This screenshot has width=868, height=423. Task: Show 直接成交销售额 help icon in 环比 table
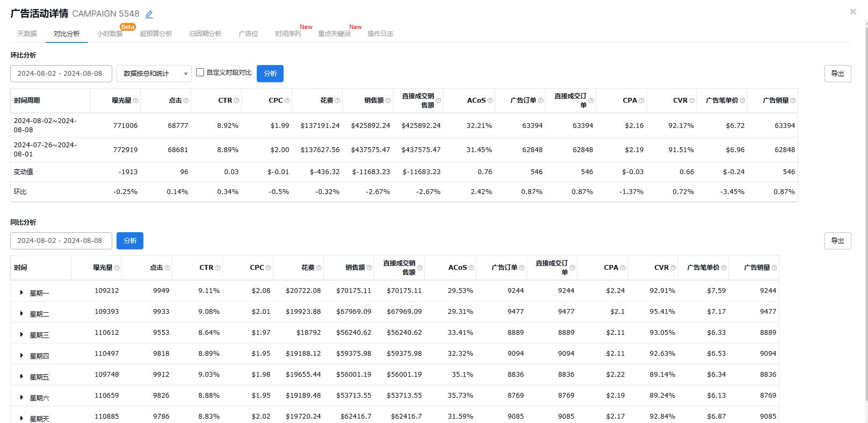[x=438, y=101]
